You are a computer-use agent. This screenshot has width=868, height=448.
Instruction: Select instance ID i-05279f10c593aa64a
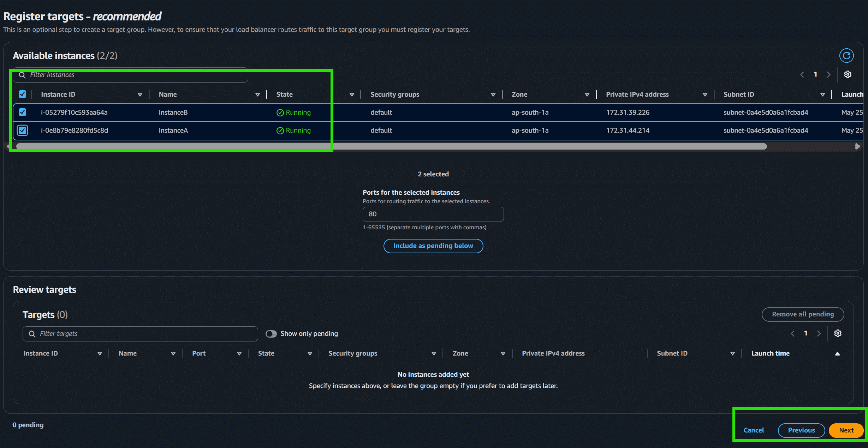pyautogui.click(x=74, y=113)
